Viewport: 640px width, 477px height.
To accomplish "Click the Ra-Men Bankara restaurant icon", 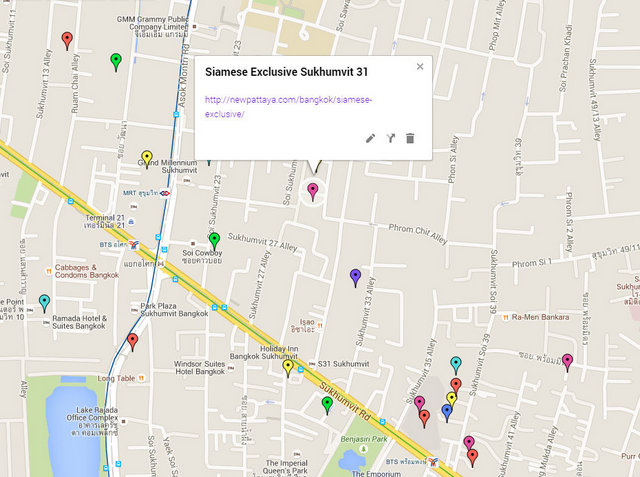I will pyautogui.click(x=506, y=317).
